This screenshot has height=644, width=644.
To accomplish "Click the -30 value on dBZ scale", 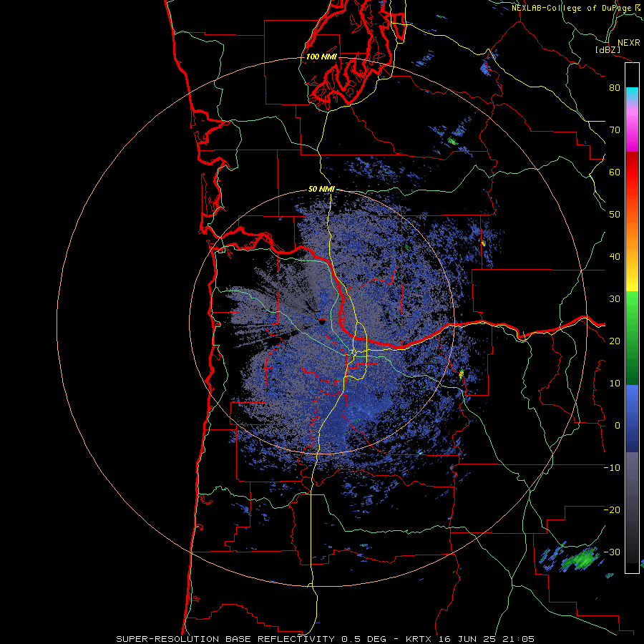I will tap(612, 552).
